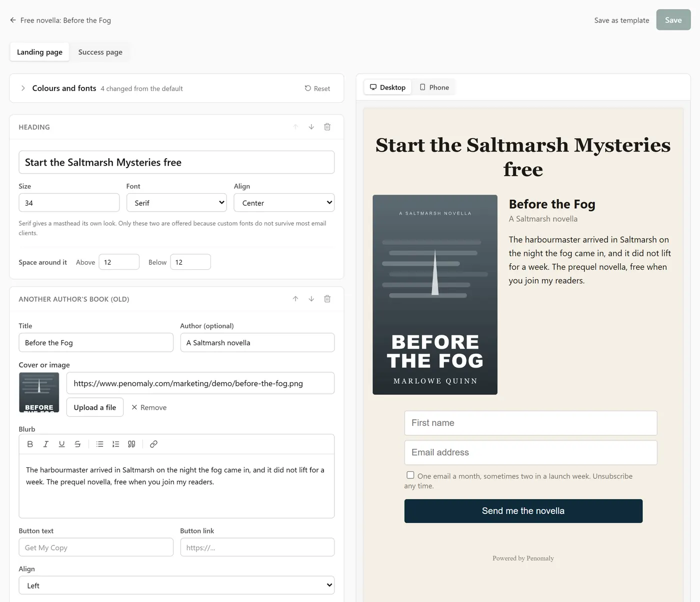Tick the email consent checkbox in preview

(410, 475)
